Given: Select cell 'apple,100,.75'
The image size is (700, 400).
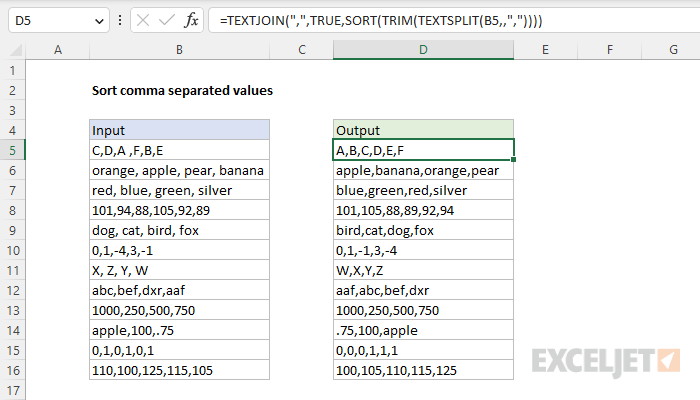Looking at the screenshot, I should (179, 330).
